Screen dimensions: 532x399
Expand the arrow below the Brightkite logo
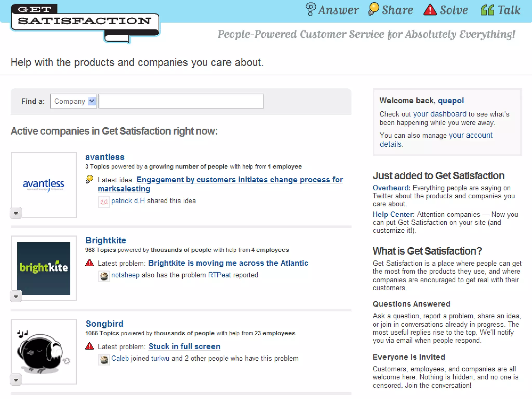point(16,297)
